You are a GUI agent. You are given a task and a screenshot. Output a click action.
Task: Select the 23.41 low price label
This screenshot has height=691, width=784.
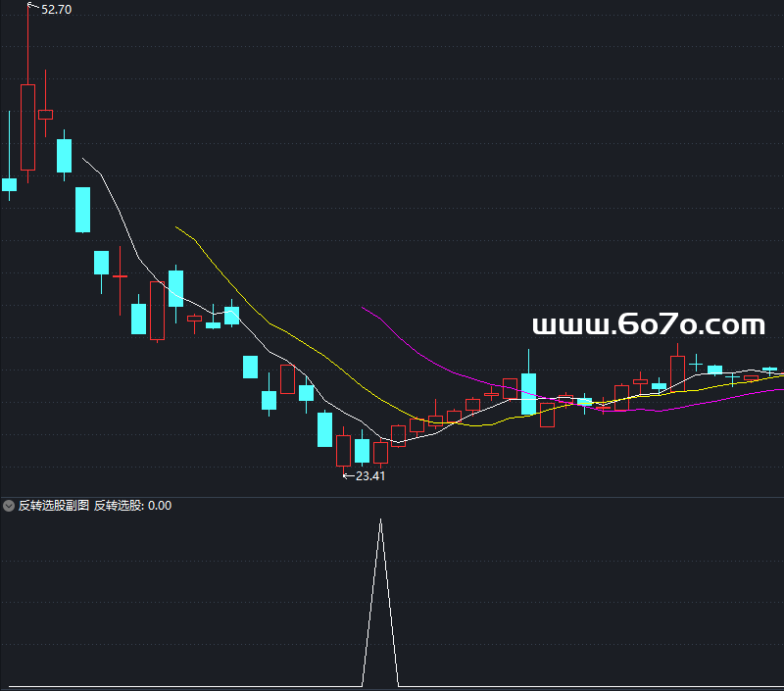[x=369, y=475]
